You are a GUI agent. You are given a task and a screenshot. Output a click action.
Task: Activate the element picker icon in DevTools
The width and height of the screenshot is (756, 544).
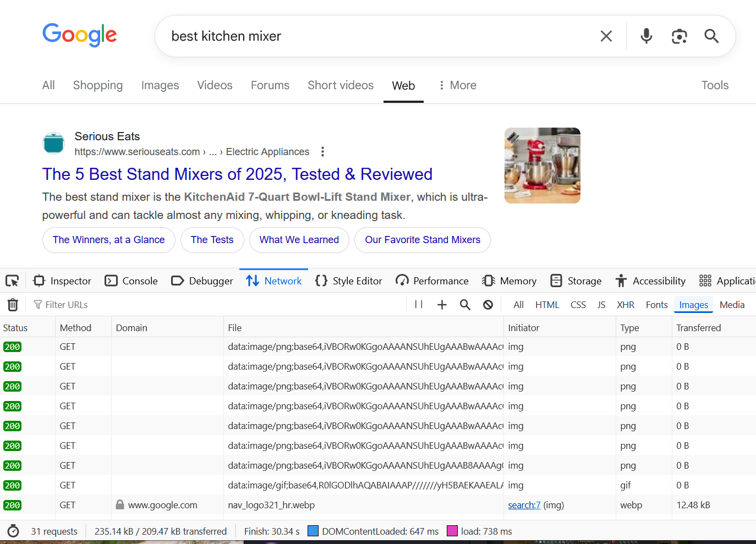[12, 281]
